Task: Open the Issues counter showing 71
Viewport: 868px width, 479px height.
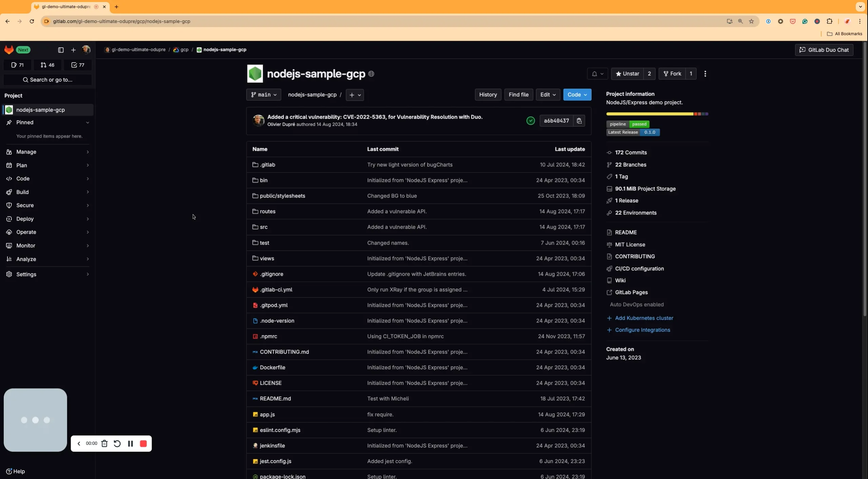Action: 17,65
